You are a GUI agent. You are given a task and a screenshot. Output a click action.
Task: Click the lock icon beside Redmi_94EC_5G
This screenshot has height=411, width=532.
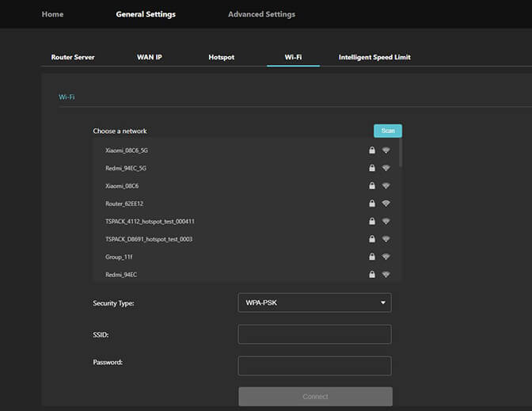click(x=372, y=168)
